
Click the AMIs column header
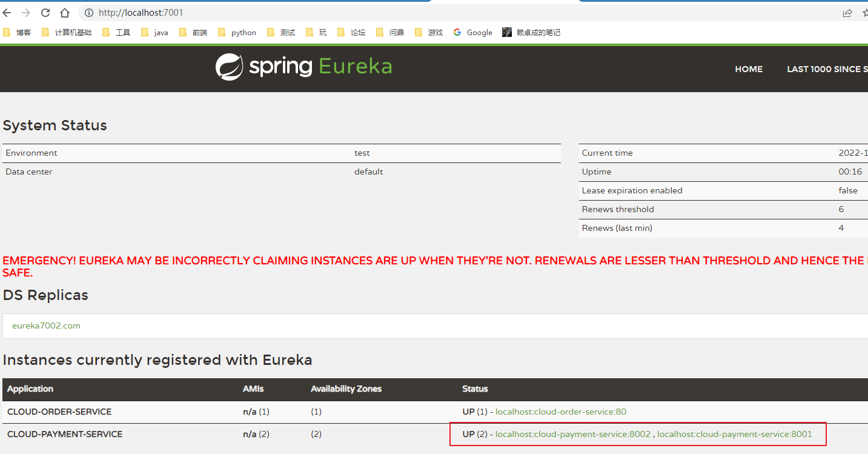253,389
